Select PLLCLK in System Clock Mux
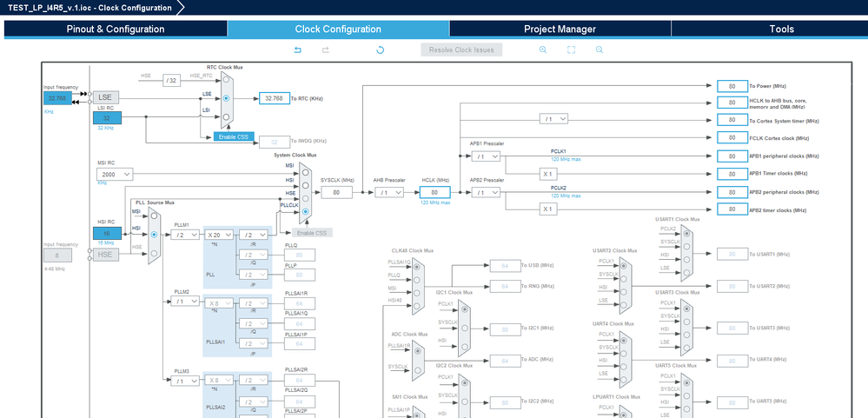The image size is (868, 418). point(306,211)
